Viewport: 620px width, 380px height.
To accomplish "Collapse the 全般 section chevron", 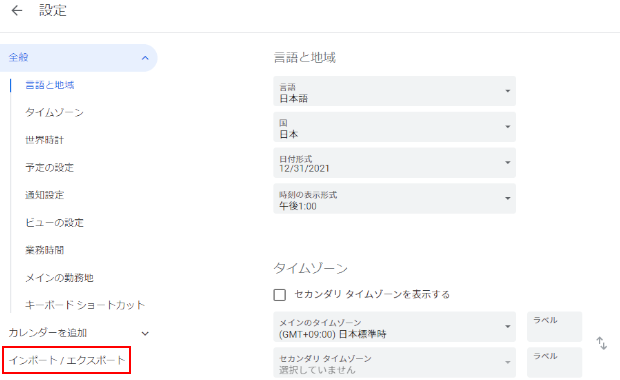I will [145, 58].
